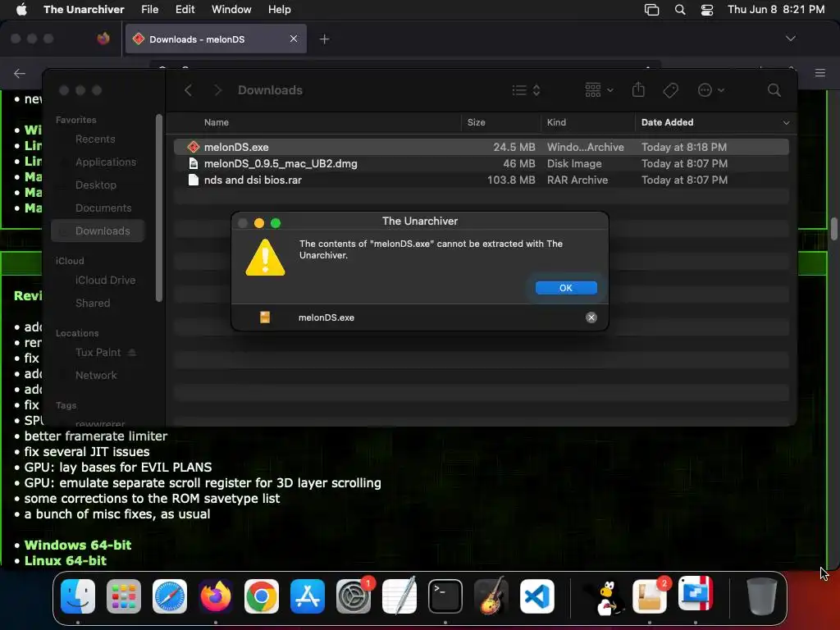Select nds and dsi bios.rar file

coord(481,180)
